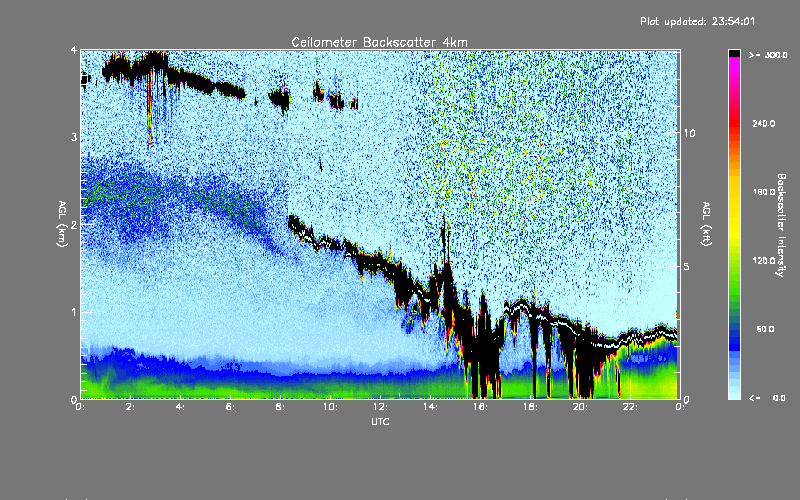Click the "120.0" colorbar value label
Image resolution: width=800 pixels, height=500 pixels.
[x=764, y=260]
